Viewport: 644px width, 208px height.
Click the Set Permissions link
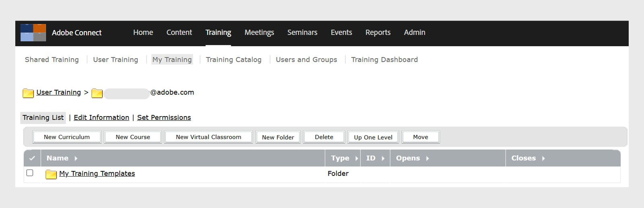click(164, 118)
